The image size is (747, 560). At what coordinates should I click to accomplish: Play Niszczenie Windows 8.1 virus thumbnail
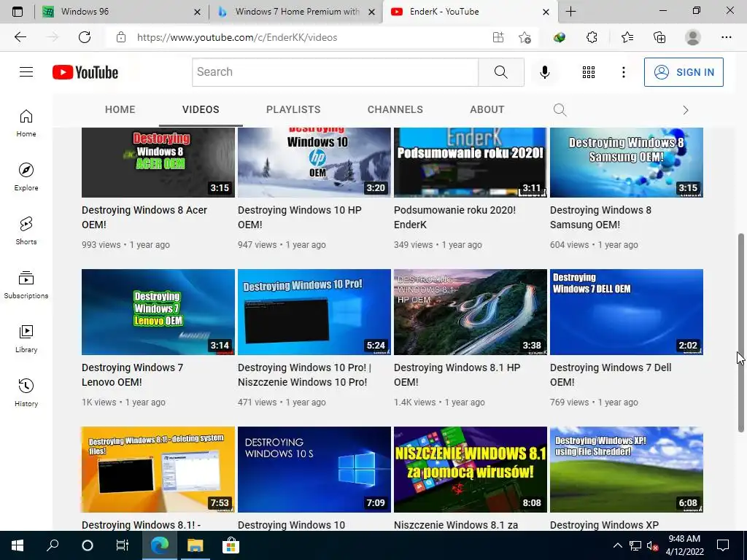pos(471,470)
